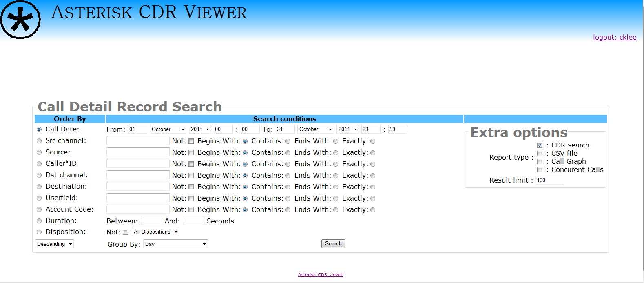Focus the To hour field

point(371,129)
